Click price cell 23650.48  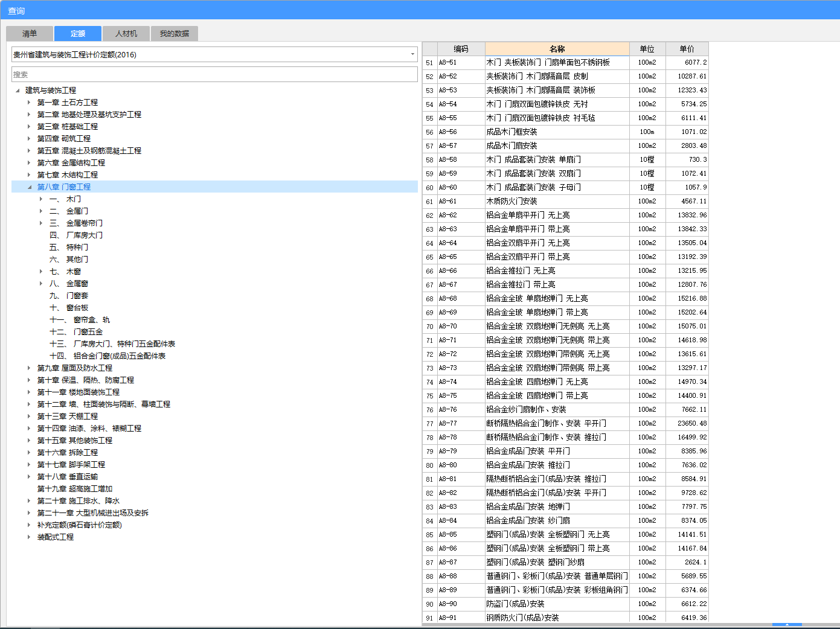pyautogui.click(x=687, y=423)
